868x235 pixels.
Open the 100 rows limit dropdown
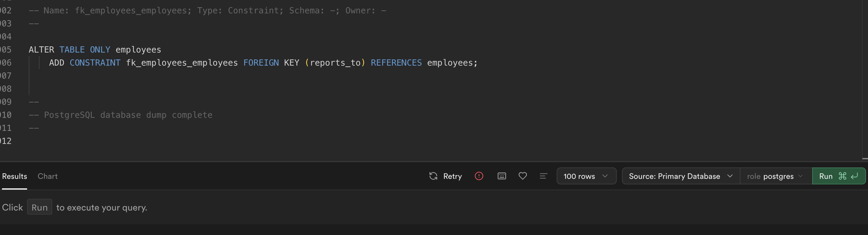click(586, 176)
